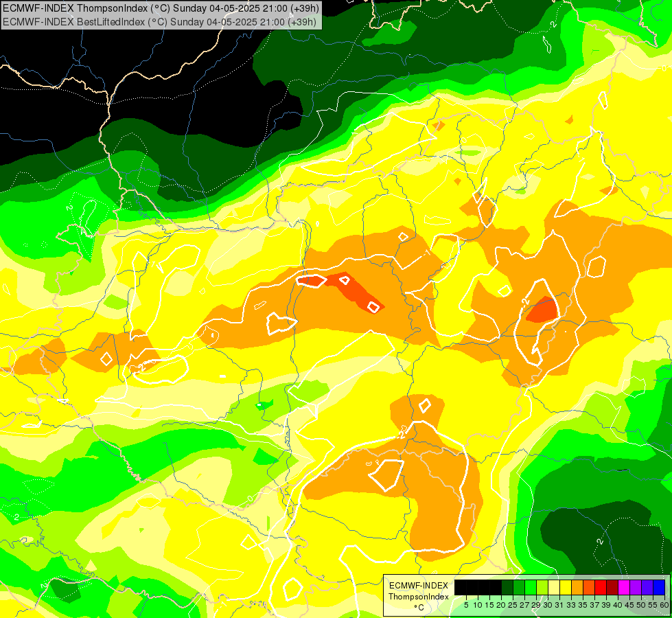The width and height of the screenshot is (672, 618).
Task: Select the lime 29–30 legend swatch
Action: pos(542,588)
